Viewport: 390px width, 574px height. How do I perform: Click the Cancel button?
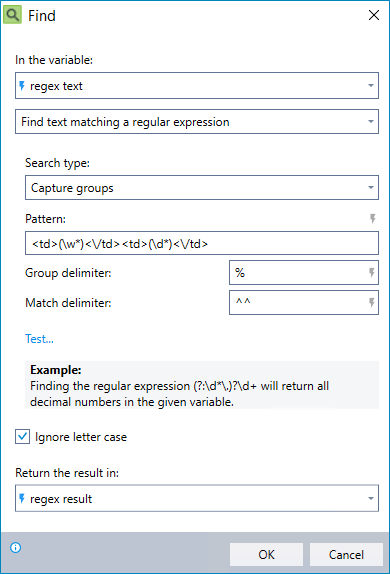(x=346, y=555)
